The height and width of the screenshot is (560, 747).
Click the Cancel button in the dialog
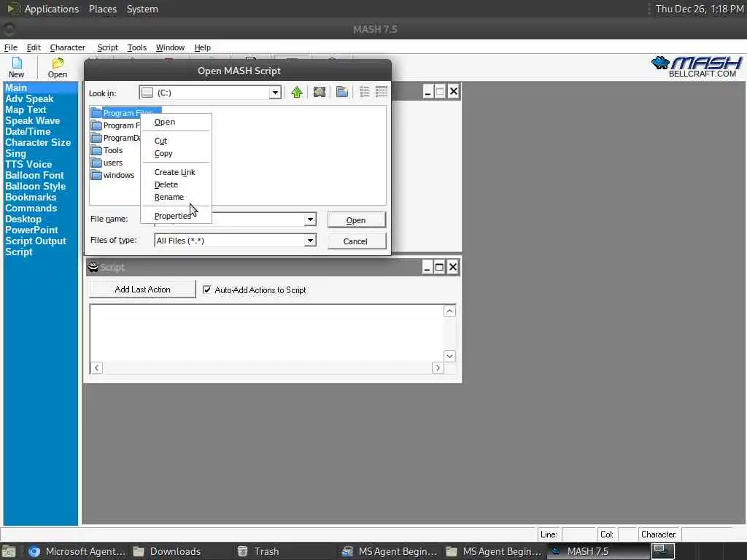(356, 241)
